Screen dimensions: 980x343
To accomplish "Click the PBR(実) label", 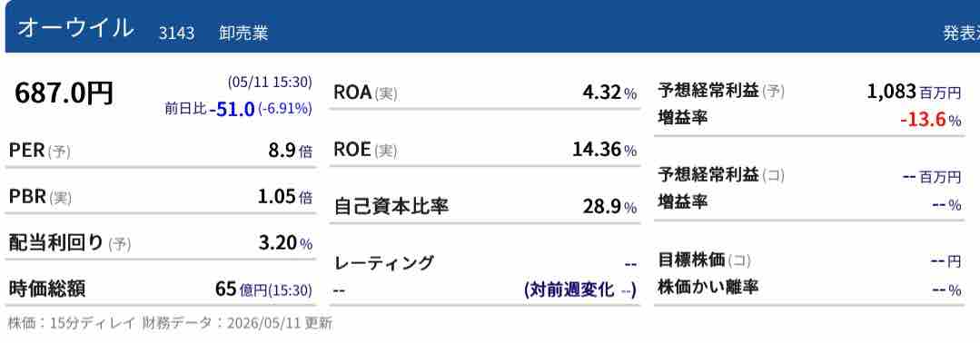I will [x=40, y=197].
